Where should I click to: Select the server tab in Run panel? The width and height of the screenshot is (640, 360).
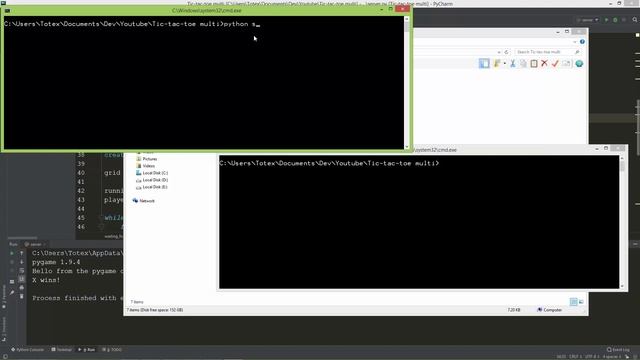coord(35,244)
